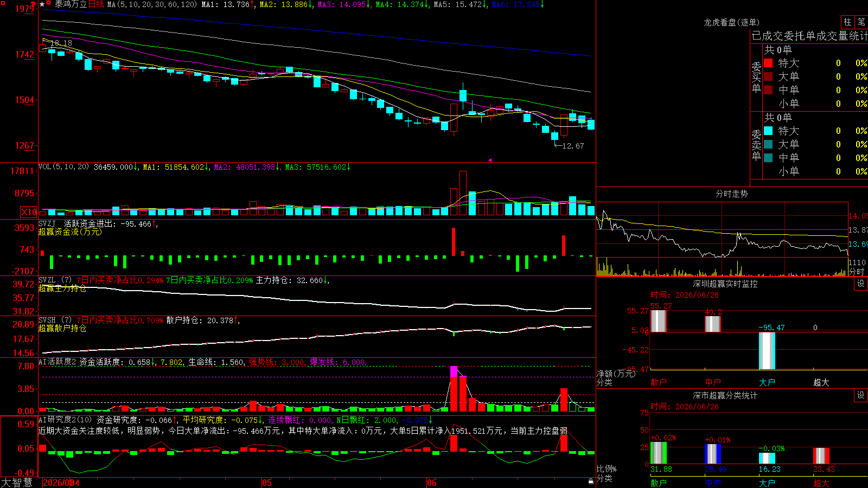This screenshot has height=488, width=868.
Task: Click the 中户 40.2 bar in 实时监控 chart
Action: pyautogui.click(x=713, y=324)
